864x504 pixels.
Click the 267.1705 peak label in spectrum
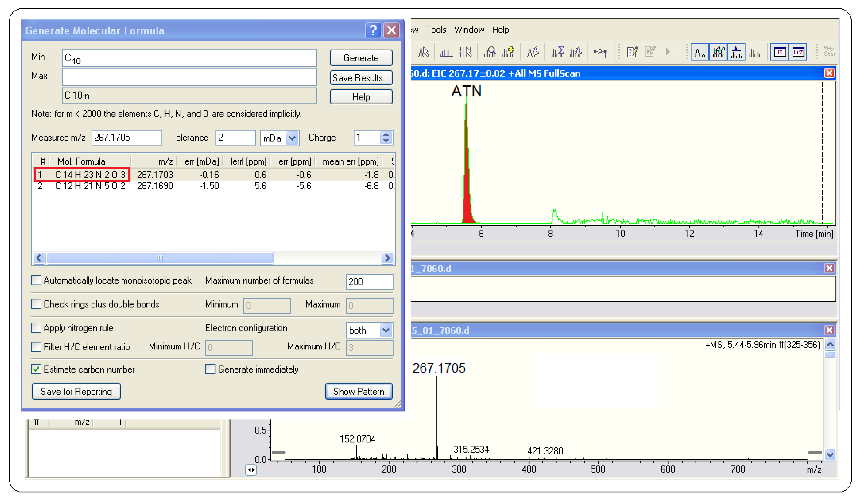pos(439,368)
